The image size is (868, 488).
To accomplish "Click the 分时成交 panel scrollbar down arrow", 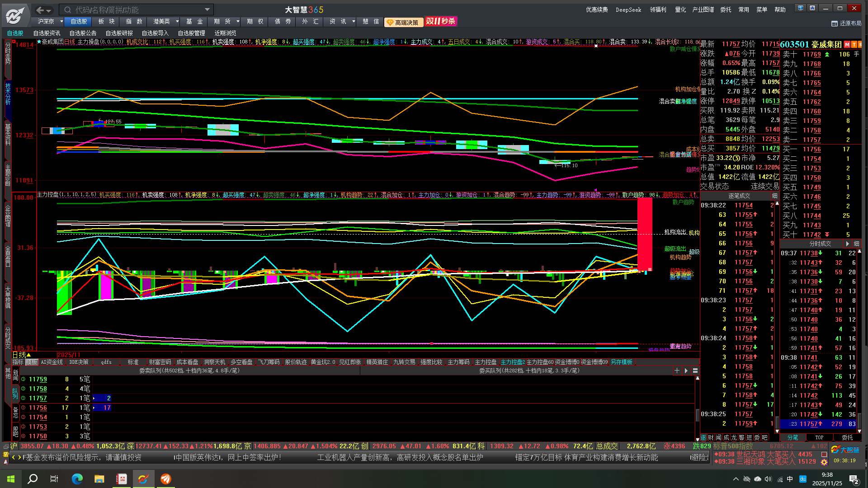I will [859, 431].
